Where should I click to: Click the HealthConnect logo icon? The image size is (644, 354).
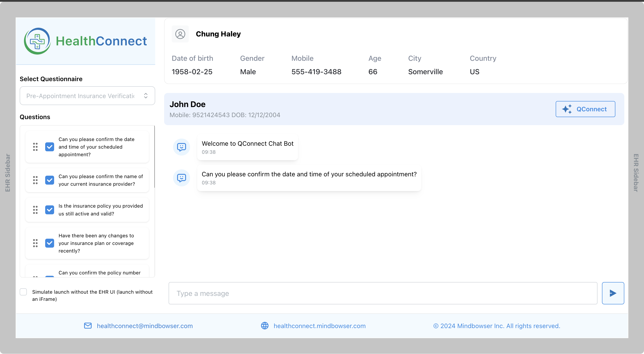(x=37, y=41)
